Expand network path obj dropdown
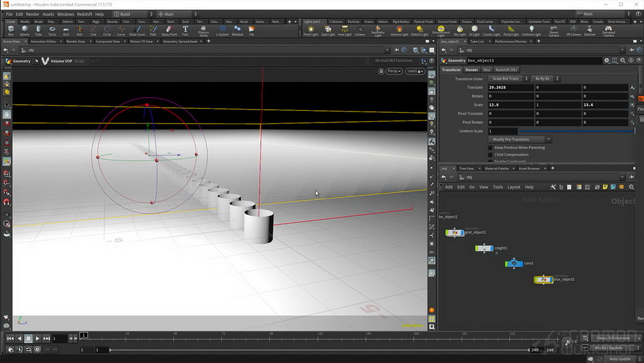Image resolution: width=644 pixels, height=363 pixels. (x=622, y=177)
